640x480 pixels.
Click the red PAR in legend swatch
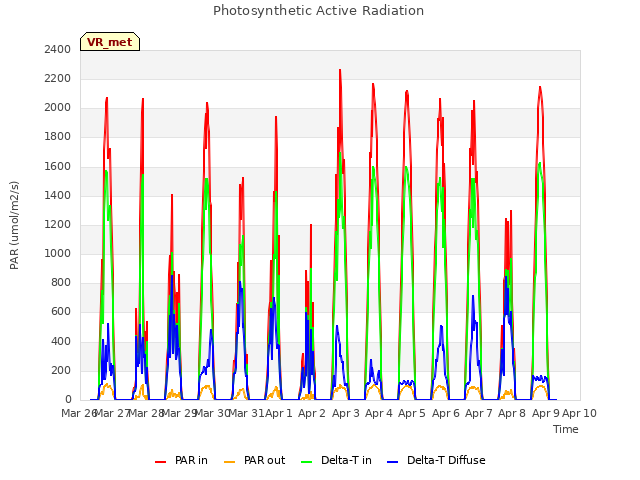click(x=160, y=462)
